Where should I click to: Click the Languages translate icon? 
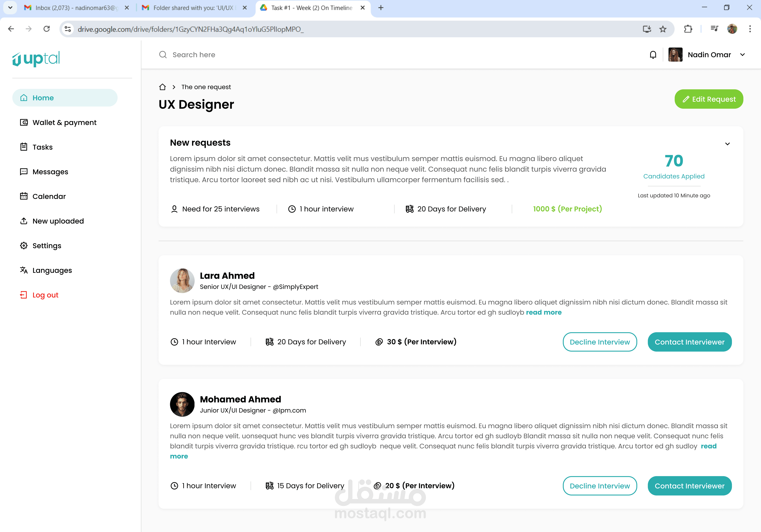coord(24,270)
